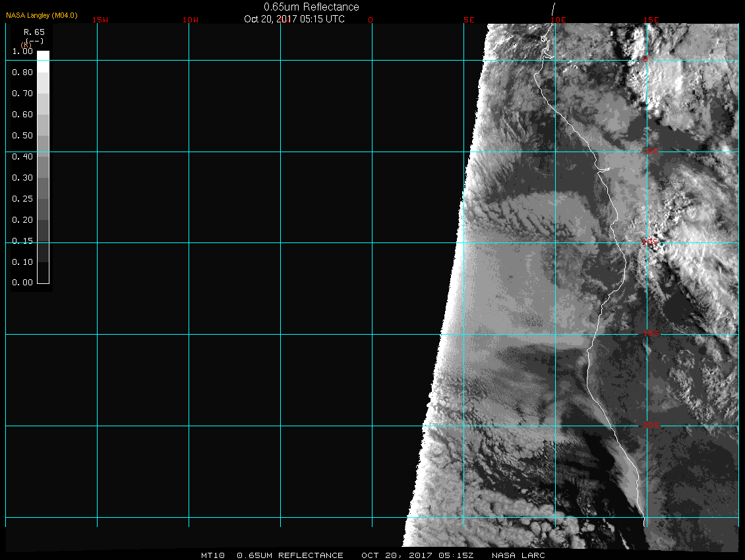The width and height of the screenshot is (745, 560).
Task: Click the 20S latitude label
Action: point(651,425)
